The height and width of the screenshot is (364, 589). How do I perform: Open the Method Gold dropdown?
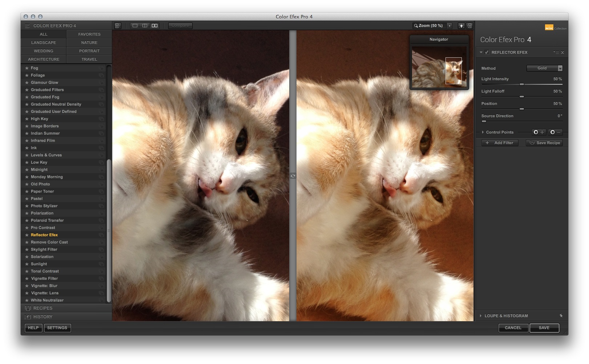544,68
